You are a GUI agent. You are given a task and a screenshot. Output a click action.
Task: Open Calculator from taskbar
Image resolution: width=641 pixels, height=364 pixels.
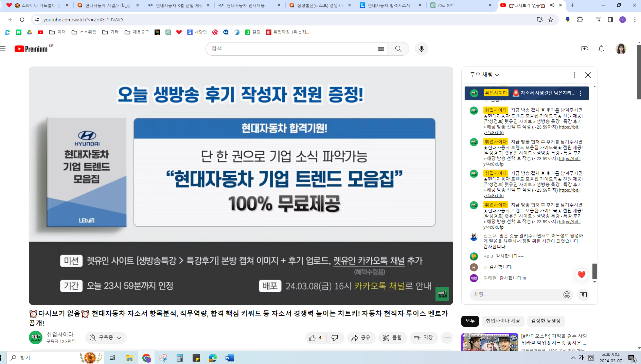180,358
